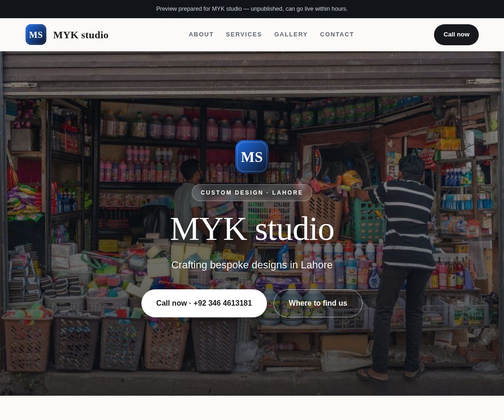Click the MS logo icon in the header

[36, 35]
